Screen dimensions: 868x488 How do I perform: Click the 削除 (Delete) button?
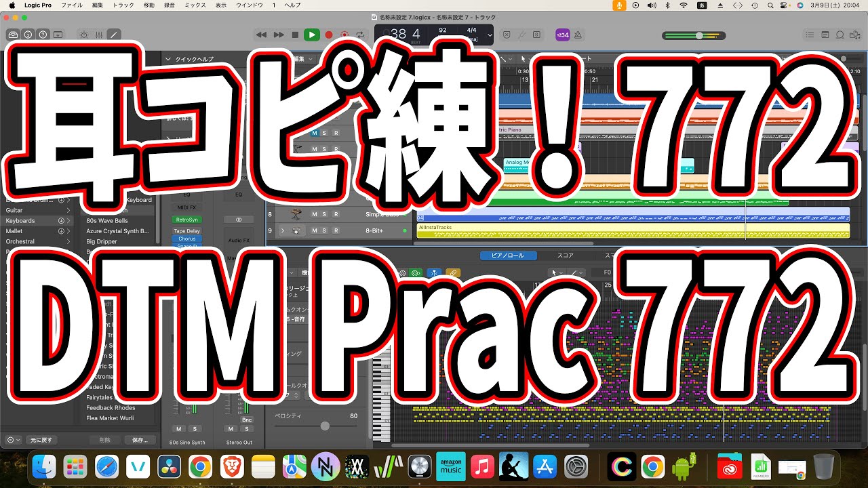[x=104, y=440]
